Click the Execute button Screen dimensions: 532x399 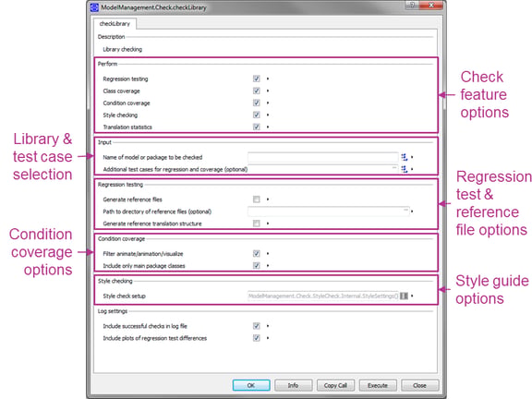coord(378,385)
